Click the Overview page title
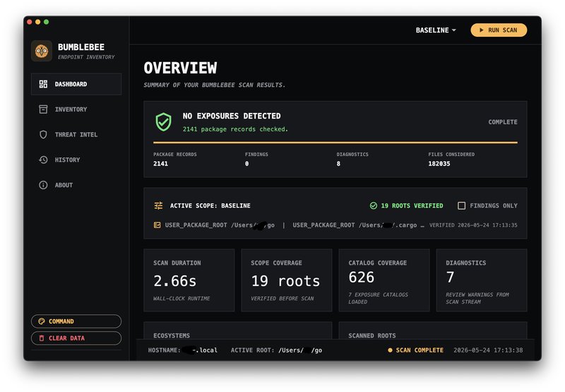Screen dimensions: 565x392 click(180, 68)
